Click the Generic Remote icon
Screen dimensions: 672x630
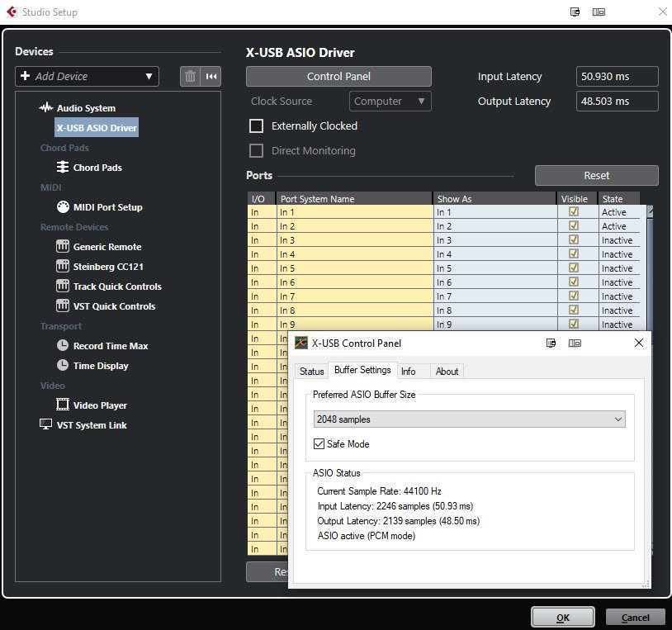coord(63,246)
